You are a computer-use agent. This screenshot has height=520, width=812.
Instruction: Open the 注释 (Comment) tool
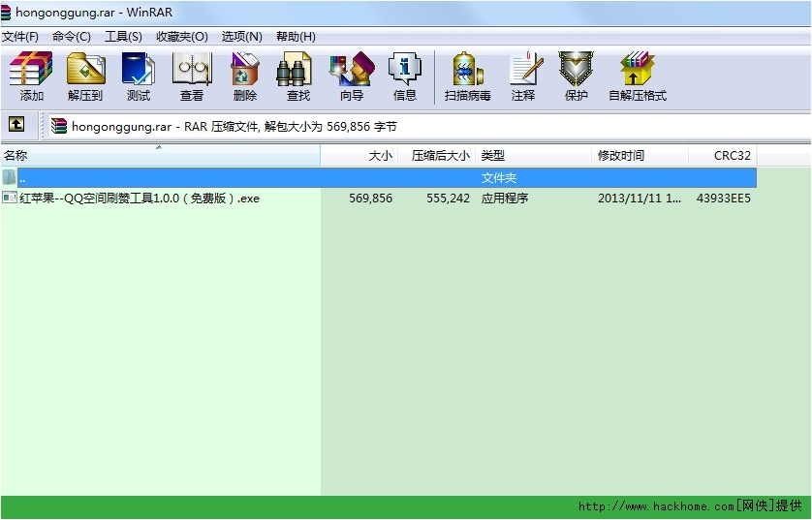coord(523,76)
